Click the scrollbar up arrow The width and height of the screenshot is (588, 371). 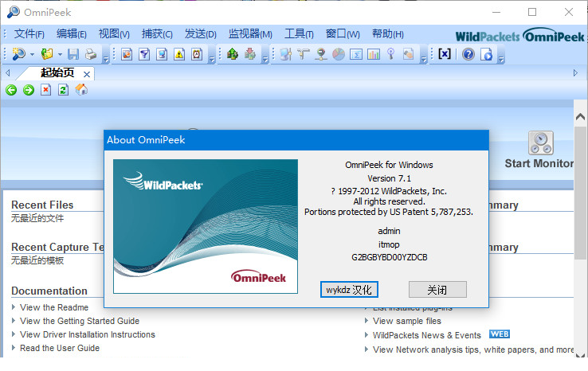click(x=580, y=116)
